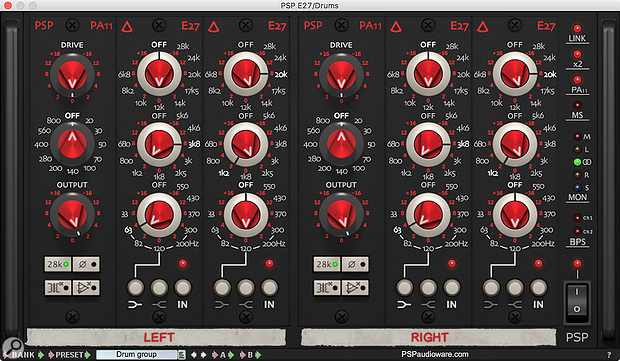Click IN button on second Right E27
The height and width of the screenshot is (361, 620).
[539, 287]
